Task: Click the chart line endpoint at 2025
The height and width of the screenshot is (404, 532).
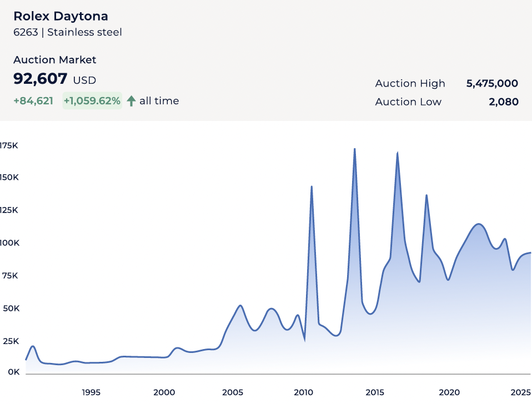Action: tap(530, 253)
